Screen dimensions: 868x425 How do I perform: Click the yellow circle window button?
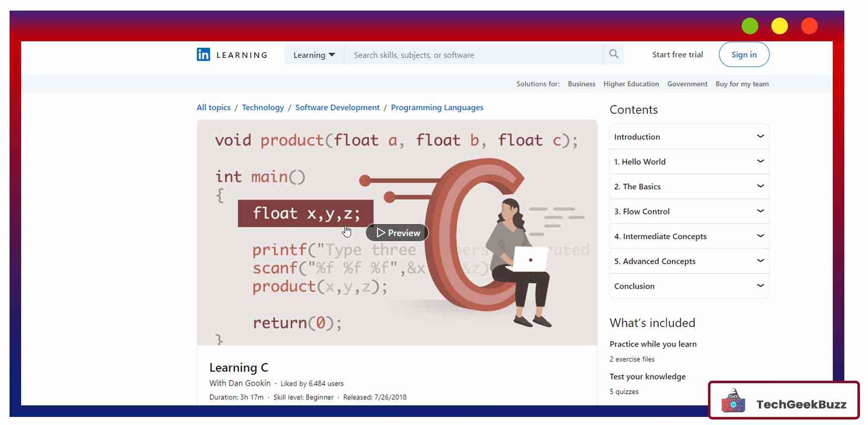[x=779, y=26]
